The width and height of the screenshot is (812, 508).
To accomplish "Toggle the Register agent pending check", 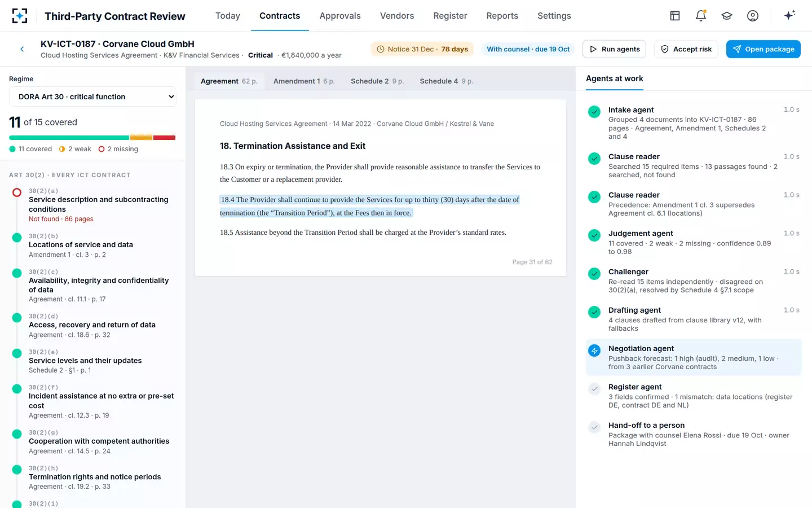I will pos(594,389).
